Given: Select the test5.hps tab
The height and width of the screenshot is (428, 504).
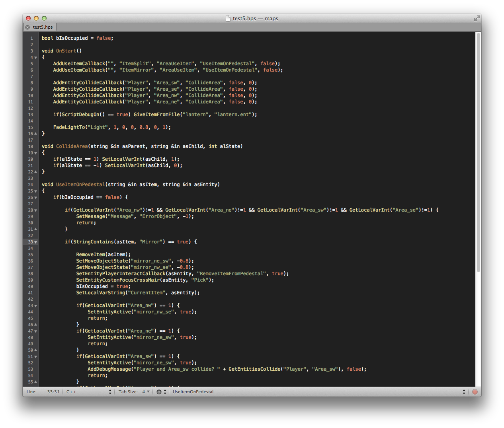Looking at the screenshot, I should [43, 27].
